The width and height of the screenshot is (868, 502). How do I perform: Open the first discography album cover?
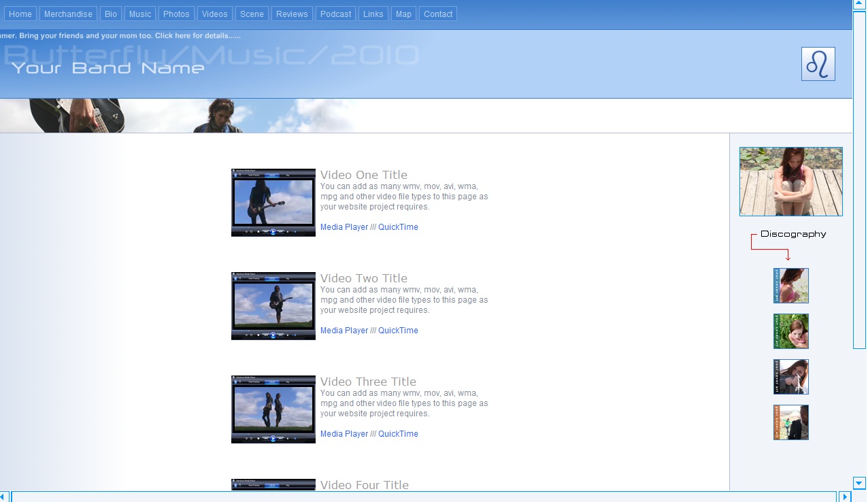(791, 286)
